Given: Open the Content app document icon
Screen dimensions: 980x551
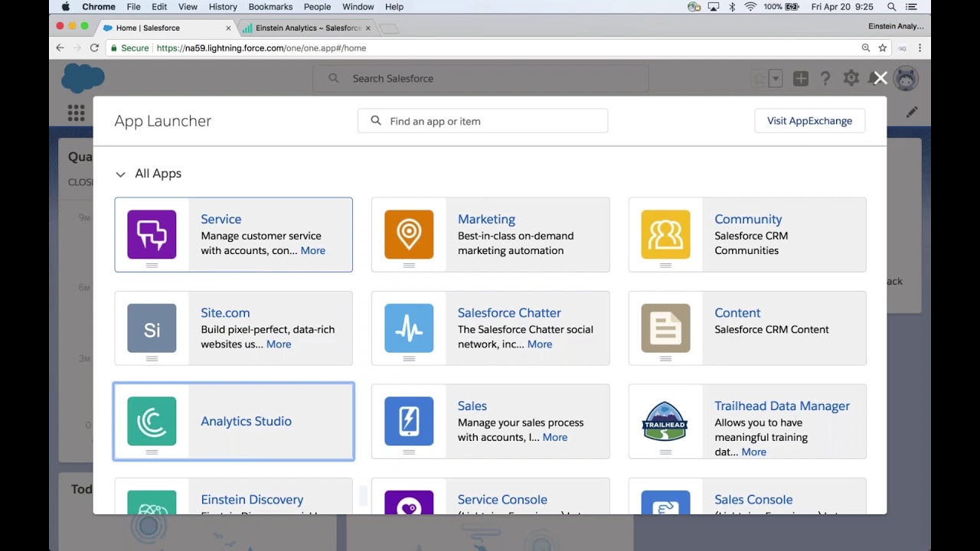Looking at the screenshot, I should click(x=665, y=328).
